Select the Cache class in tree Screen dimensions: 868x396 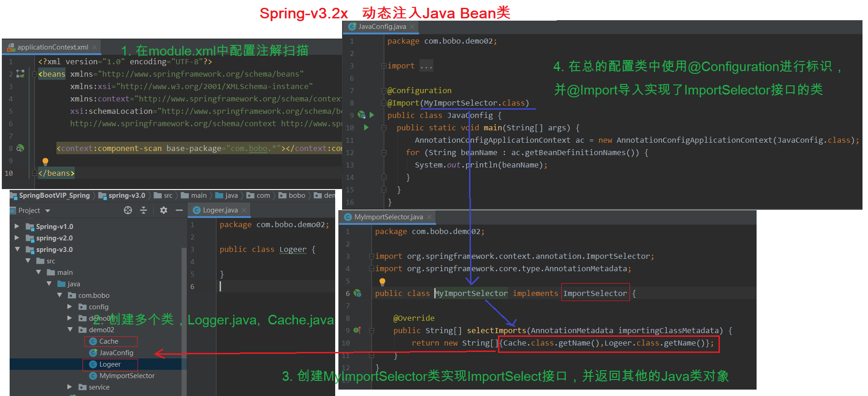coord(104,341)
